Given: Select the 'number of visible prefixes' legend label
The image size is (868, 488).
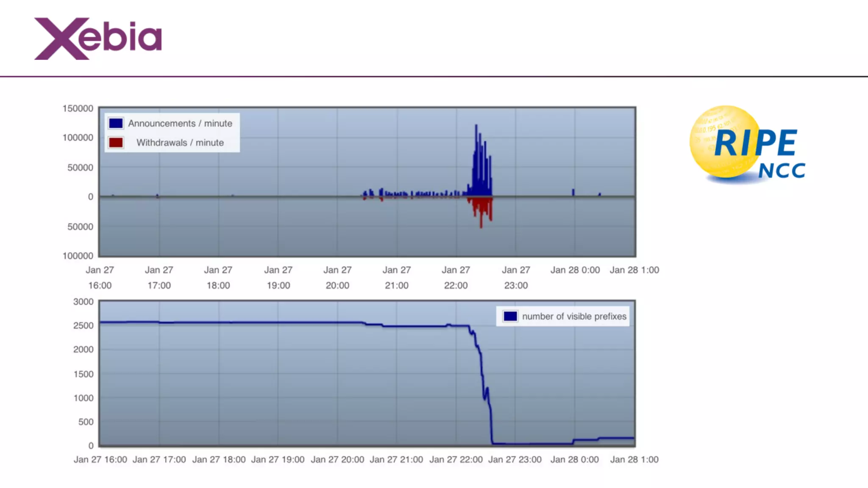Looking at the screenshot, I should pyautogui.click(x=574, y=316).
